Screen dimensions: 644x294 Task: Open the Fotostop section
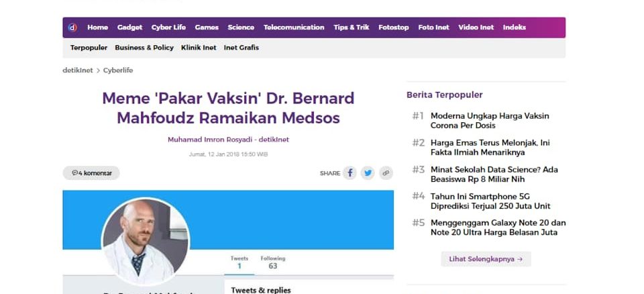pos(394,28)
